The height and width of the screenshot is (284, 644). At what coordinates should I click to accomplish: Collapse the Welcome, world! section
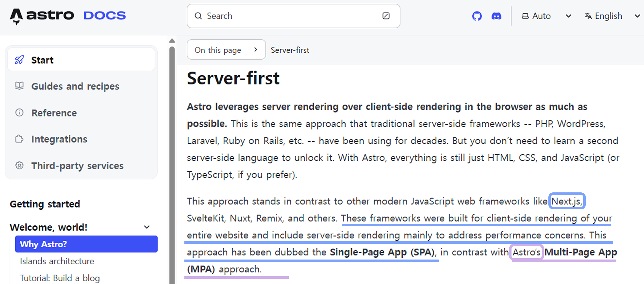80,227
